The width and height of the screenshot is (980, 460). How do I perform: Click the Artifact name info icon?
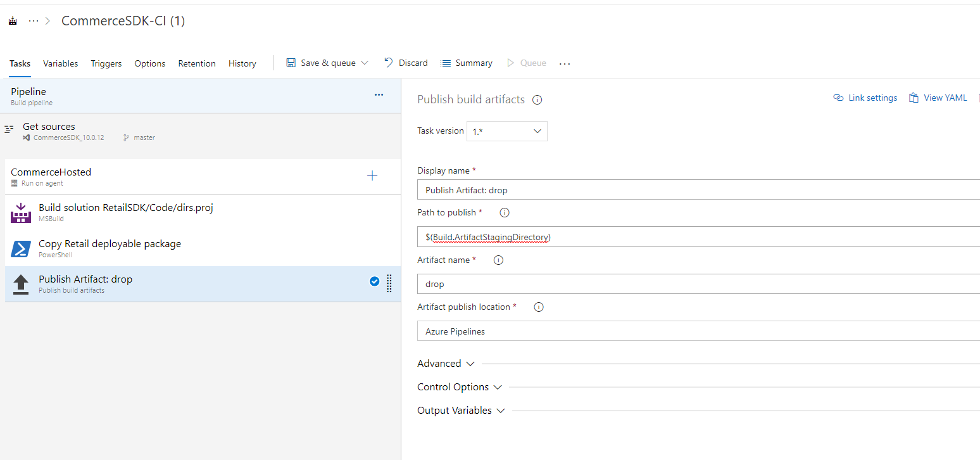click(498, 260)
